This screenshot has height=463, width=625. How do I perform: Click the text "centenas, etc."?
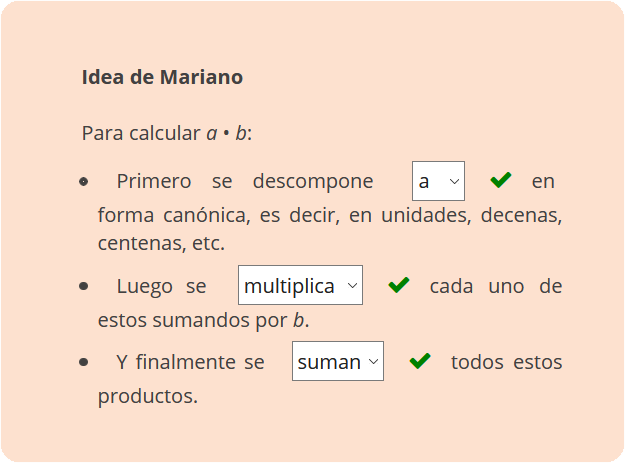pos(161,243)
